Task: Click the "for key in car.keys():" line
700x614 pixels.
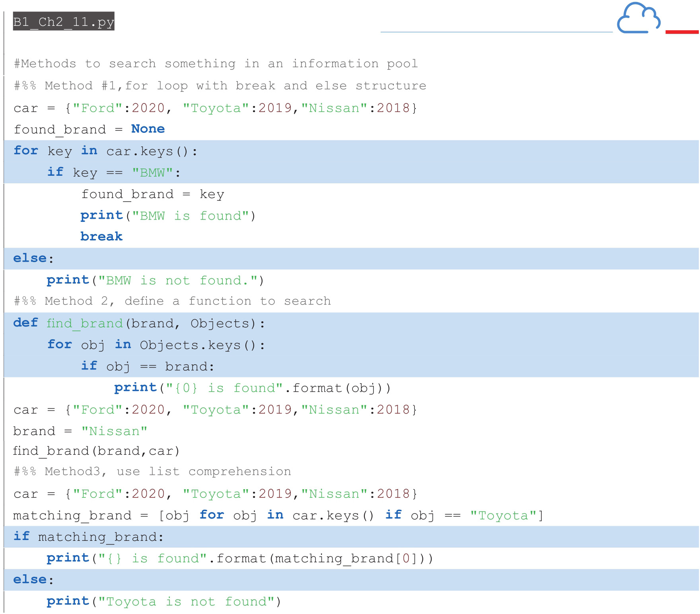Action: (105, 151)
